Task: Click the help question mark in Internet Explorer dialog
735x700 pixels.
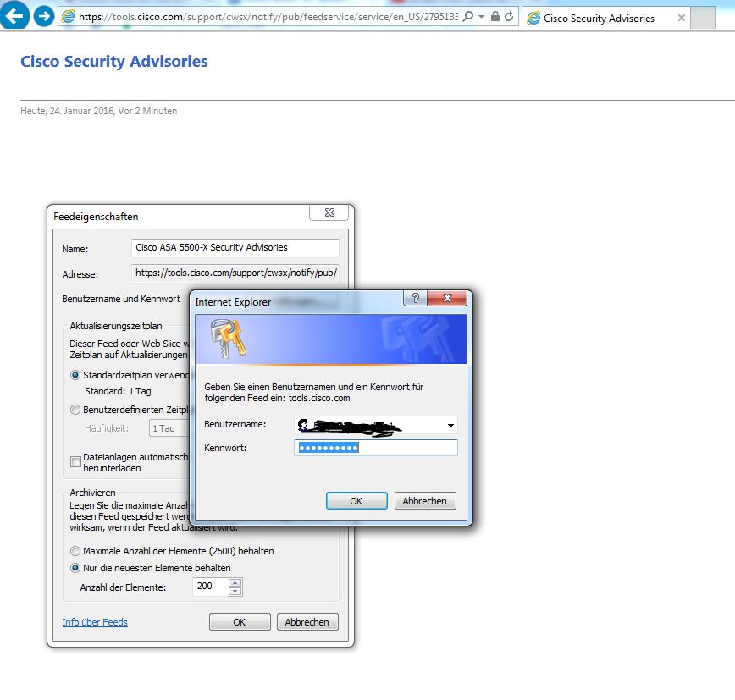Action: coord(415,298)
